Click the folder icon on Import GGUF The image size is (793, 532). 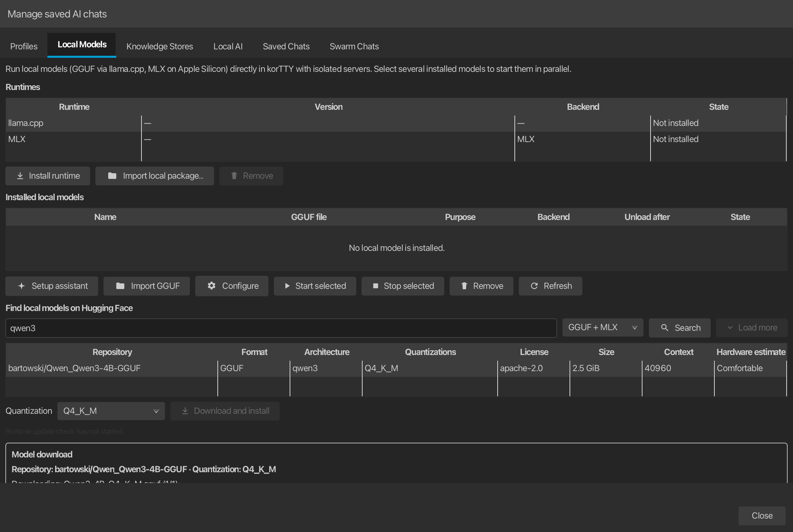120,286
